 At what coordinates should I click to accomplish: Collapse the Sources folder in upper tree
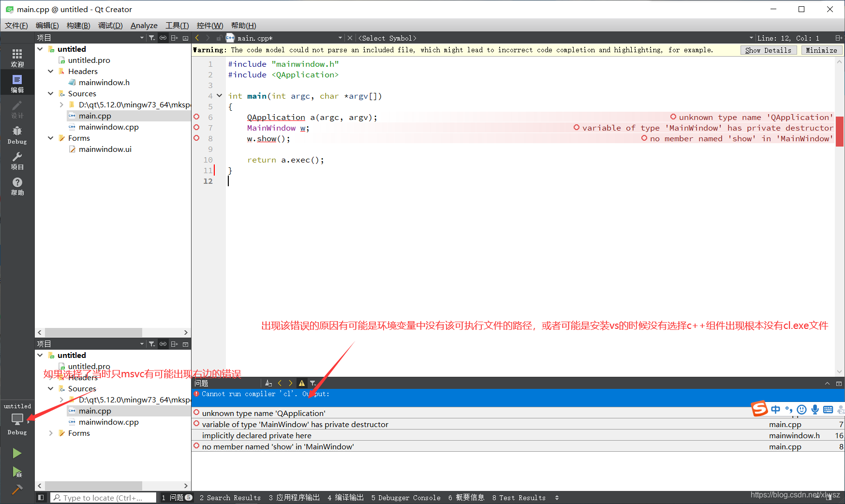[51, 93]
